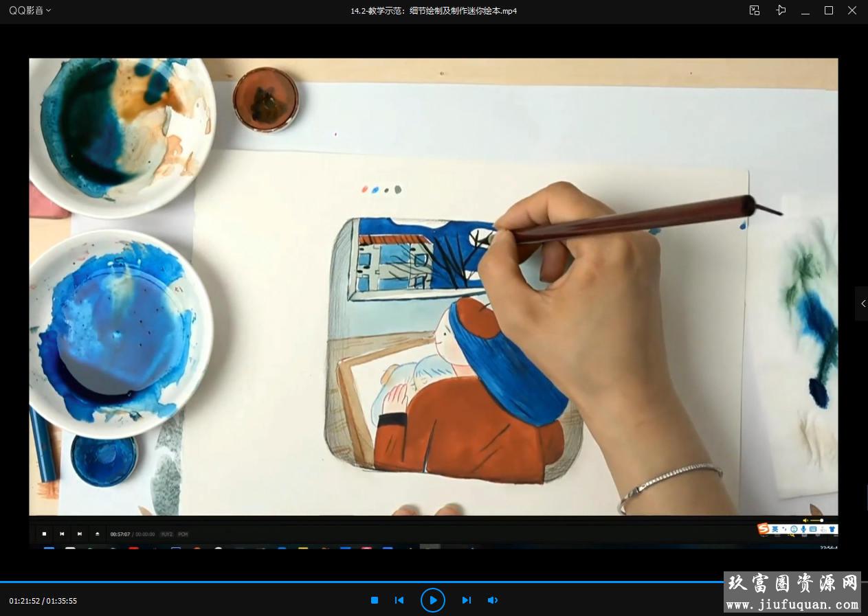Open the QQ影音 main menu dropdown
Viewport: 868px width, 616px height.
point(30,10)
